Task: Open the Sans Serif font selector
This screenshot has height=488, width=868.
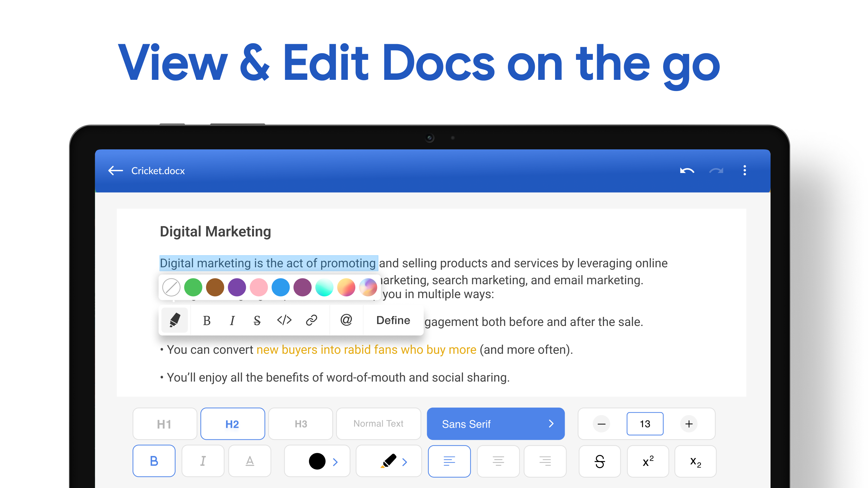Action: click(x=496, y=424)
